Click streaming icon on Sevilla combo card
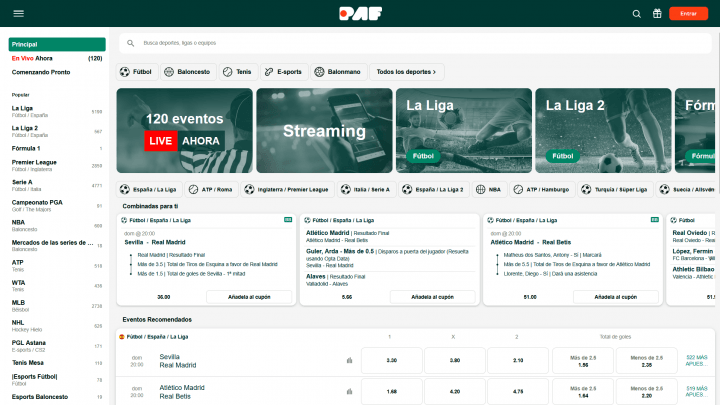 pos(288,220)
